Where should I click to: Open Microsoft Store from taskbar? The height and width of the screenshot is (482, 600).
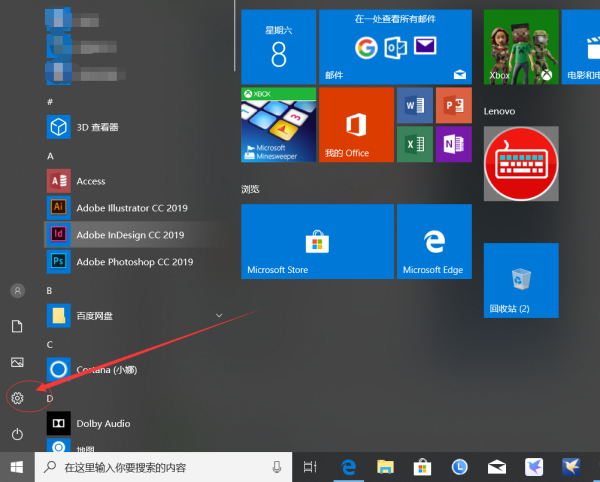(x=422, y=467)
